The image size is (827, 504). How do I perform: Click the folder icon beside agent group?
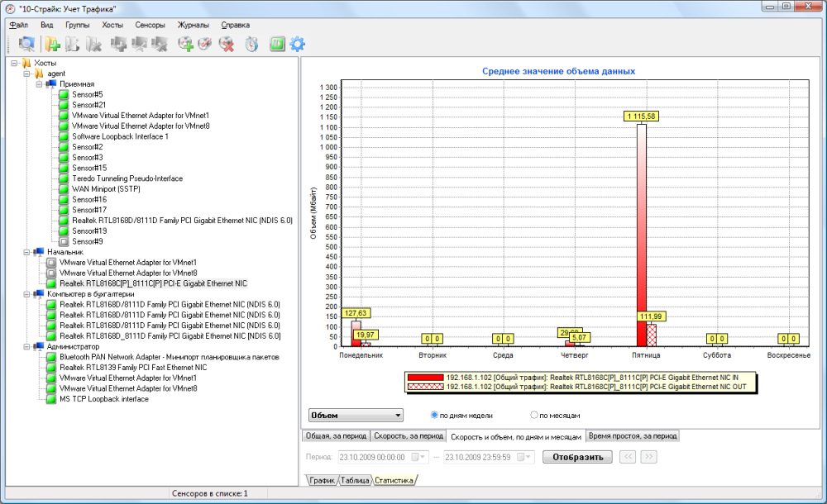[39, 74]
